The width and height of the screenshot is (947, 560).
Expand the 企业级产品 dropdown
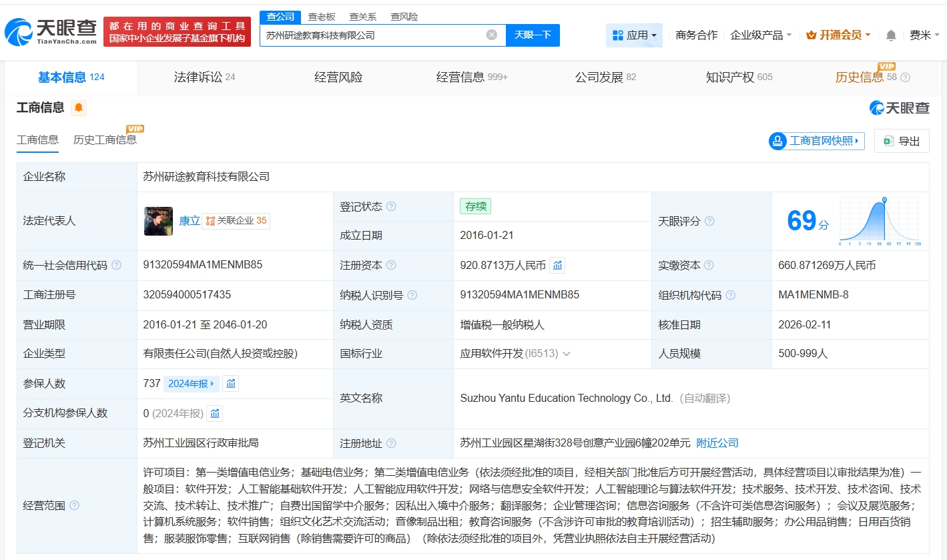761,35
